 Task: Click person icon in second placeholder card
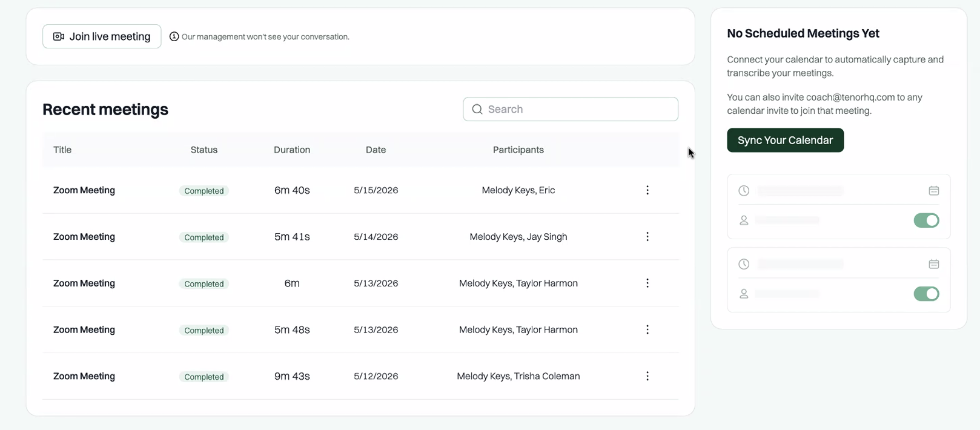click(744, 294)
